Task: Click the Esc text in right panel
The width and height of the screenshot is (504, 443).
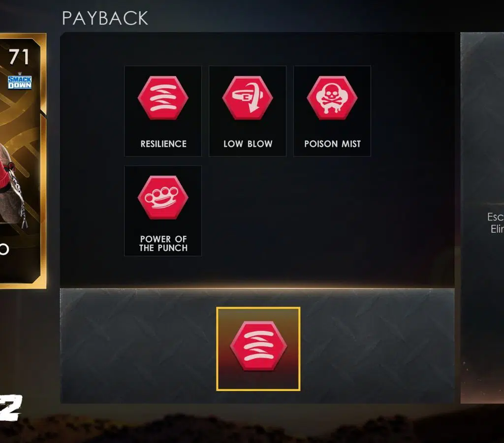Action: point(495,217)
